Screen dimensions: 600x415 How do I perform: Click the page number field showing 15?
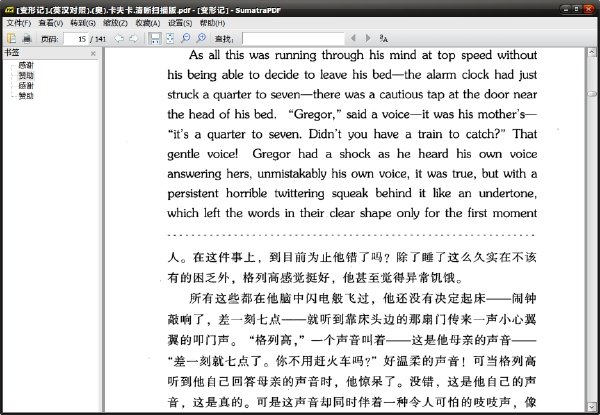click(x=76, y=39)
